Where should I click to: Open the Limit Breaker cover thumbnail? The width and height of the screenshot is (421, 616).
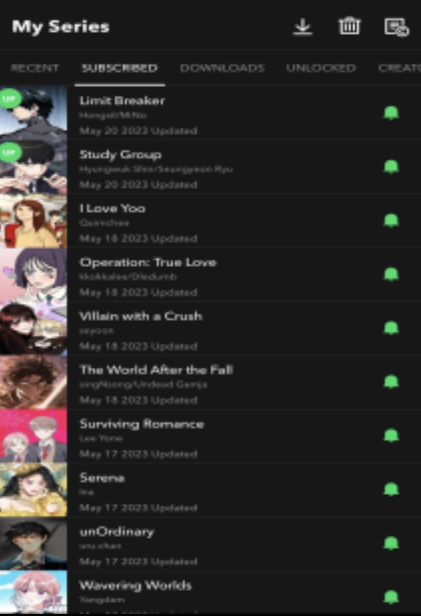[x=33, y=113]
